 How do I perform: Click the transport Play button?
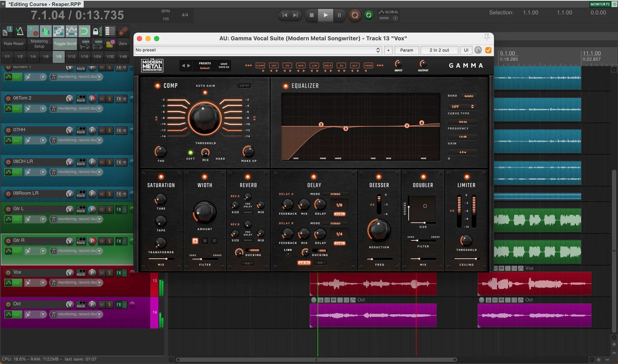326,15
